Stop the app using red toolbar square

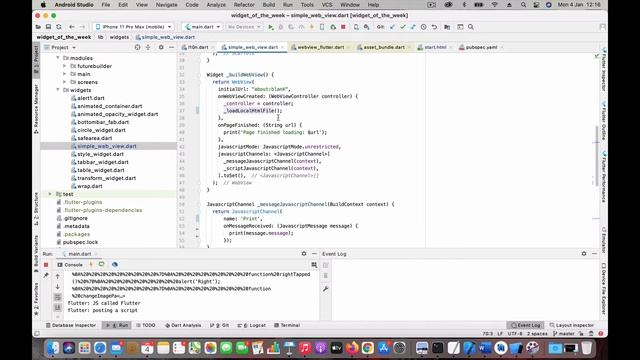tap(343, 27)
